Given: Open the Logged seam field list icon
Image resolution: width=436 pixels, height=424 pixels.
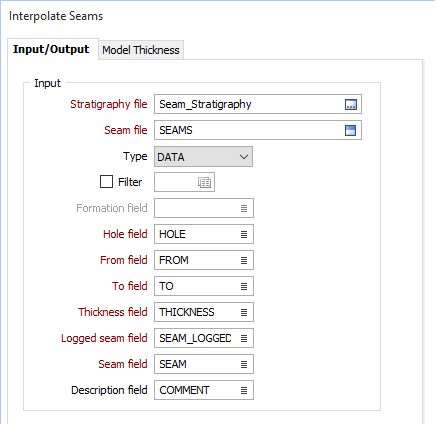Looking at the screenshot, I should (244, 338).
